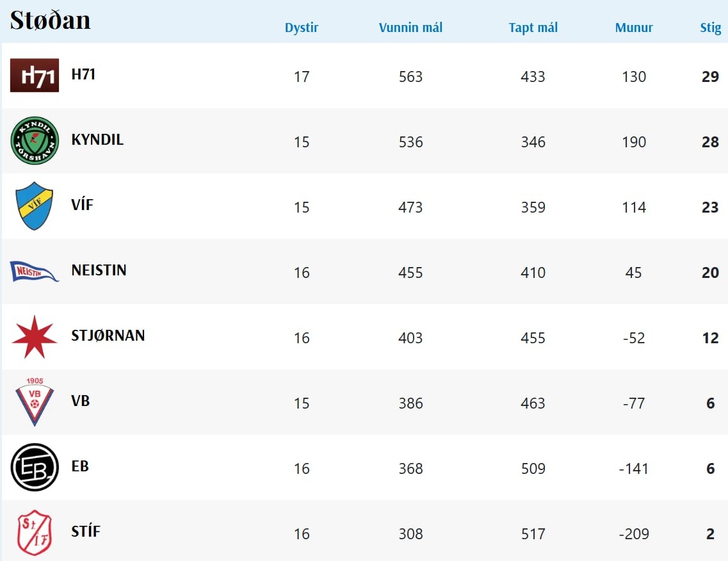Image resolution: width=728 pixels, height=561 pixels.
Task: Click the StÍF red shield logo
Action: pyautogui.click(x=35, y=533)
